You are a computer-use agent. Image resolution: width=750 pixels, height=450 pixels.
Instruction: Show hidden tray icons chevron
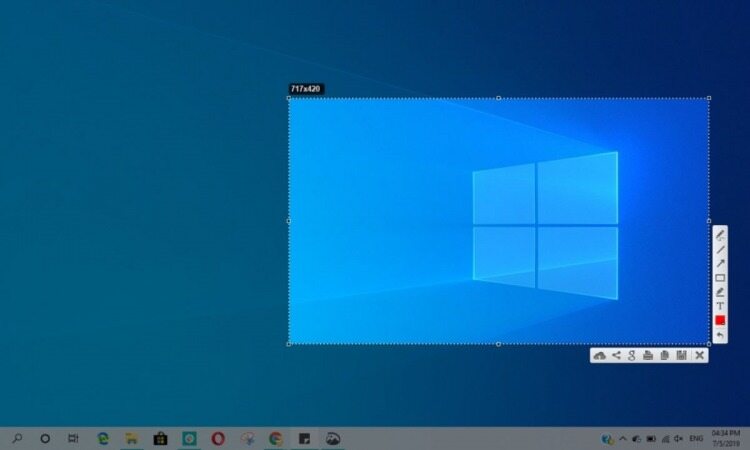click(623, 438)
